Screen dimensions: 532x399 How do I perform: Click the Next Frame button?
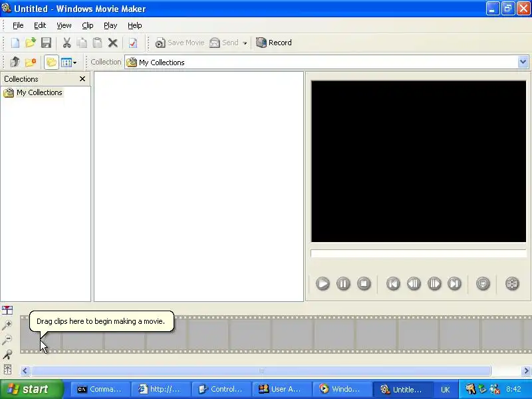434,283
